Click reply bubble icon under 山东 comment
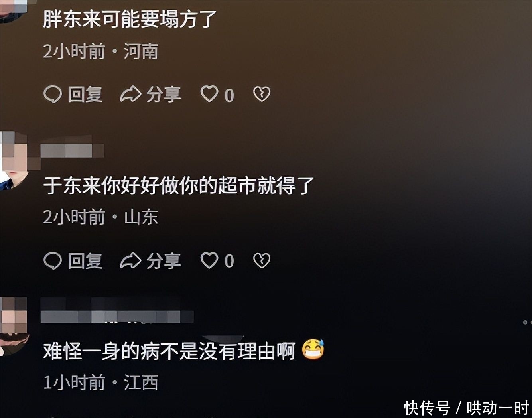The height and width of the screenshot is (418, 532). (53, 261)
